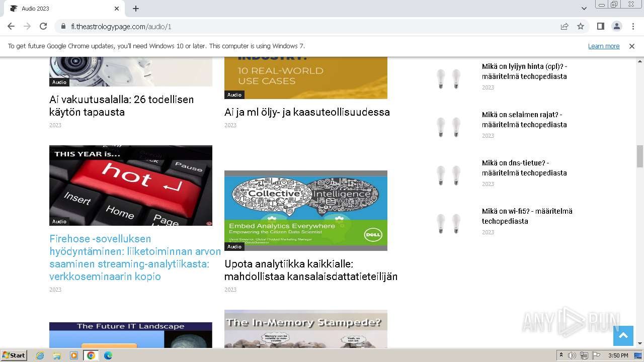
Task: Click the network tray icon
Action: pyautogui.click(x=584, y=355)
